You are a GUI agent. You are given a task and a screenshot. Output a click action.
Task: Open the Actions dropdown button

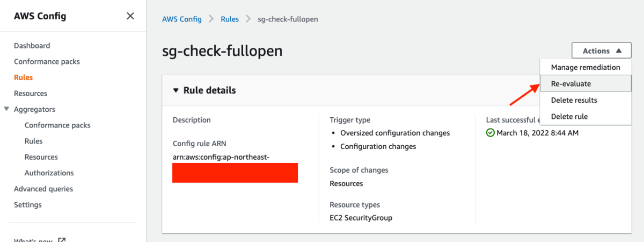602,51
